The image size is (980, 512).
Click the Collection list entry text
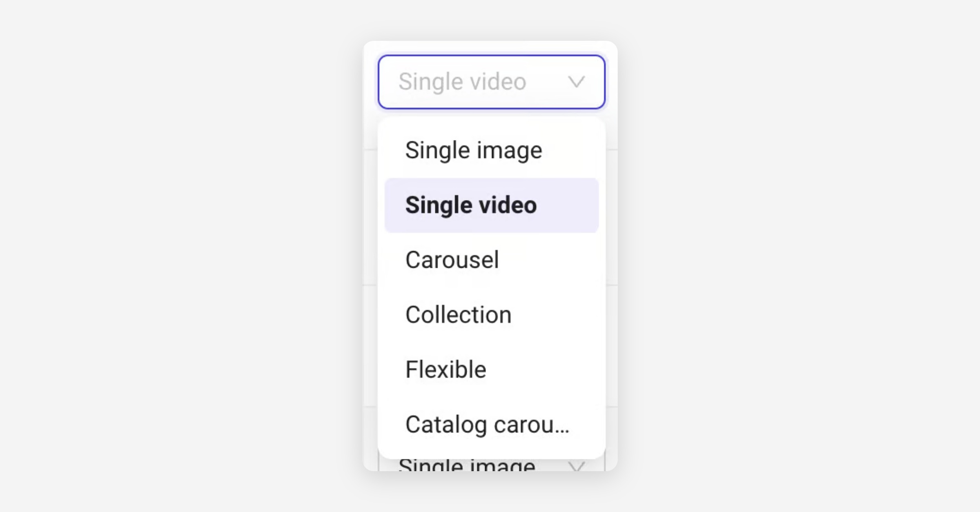[x=458, y=315]
